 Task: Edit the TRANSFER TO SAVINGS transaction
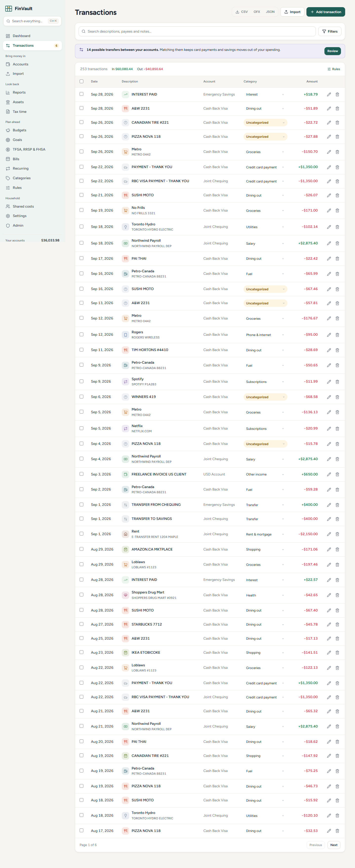tap(329, 519)
